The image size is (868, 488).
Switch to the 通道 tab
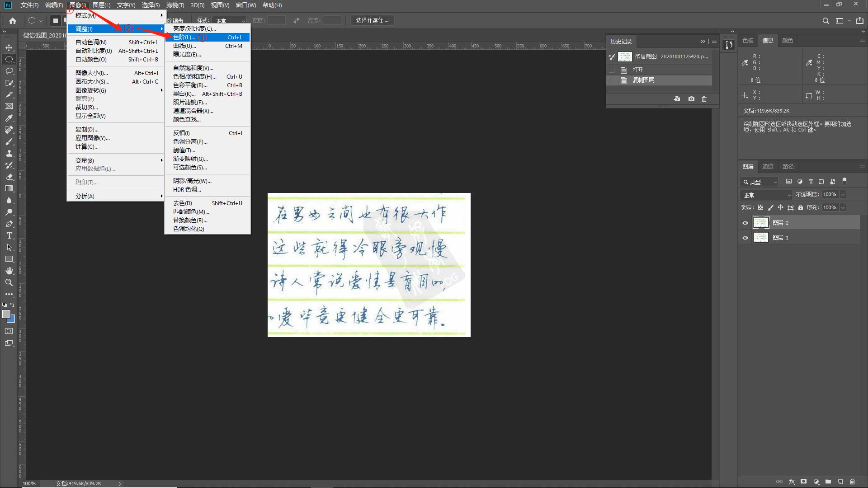768,166
